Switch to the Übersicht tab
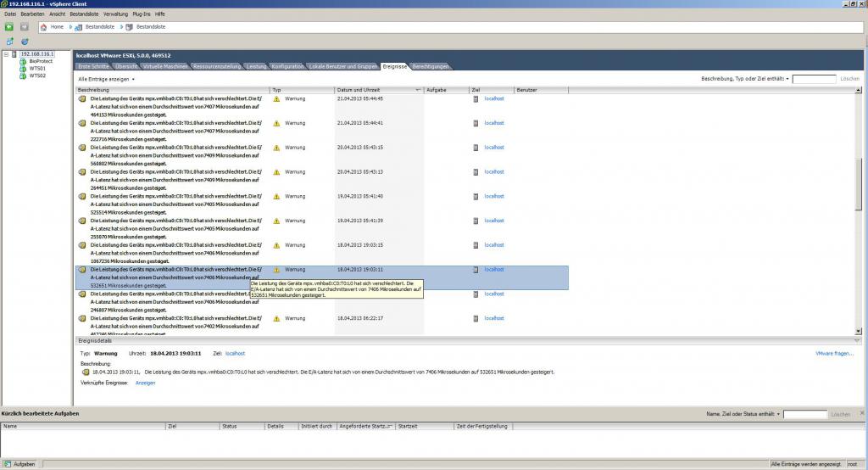This screenshot has width=868, height=470. [x=126, y=66]
